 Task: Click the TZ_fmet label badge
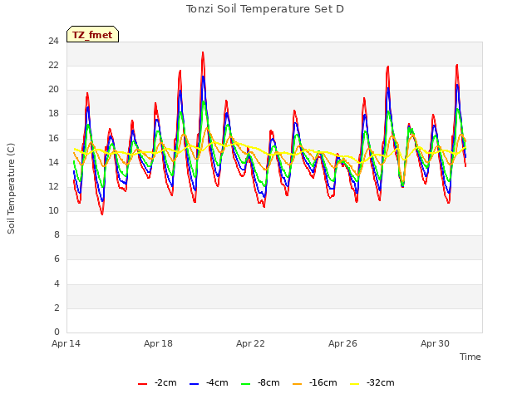(x=92, y=34)
